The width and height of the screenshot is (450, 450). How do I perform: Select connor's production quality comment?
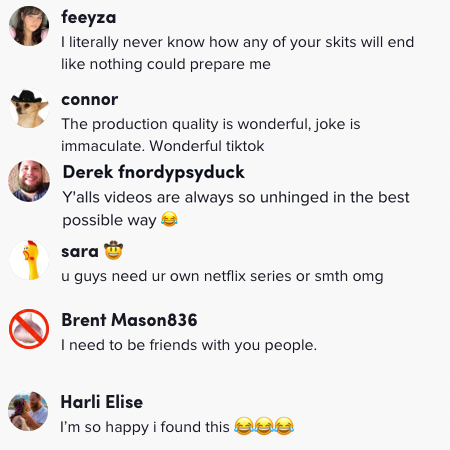211,135
